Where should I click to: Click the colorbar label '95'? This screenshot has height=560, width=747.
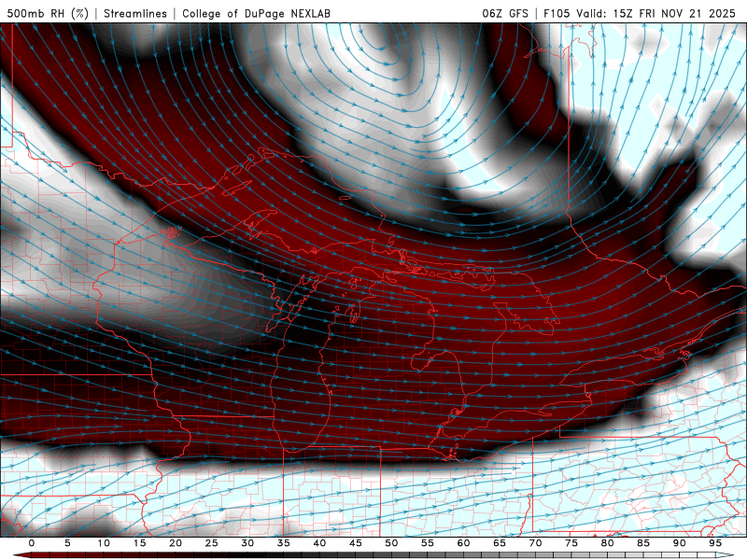(715, 543)
